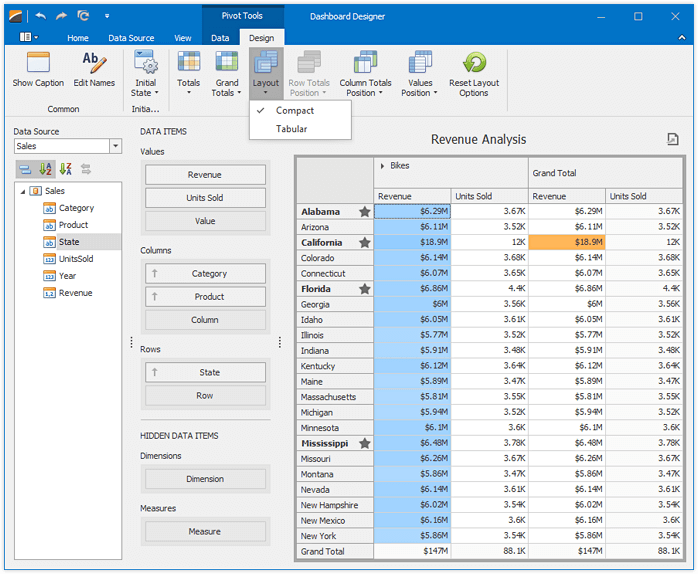This screenshot has height=574, width=698.
Task: Toggle the sort arrow on State row item
Action: 155,373
